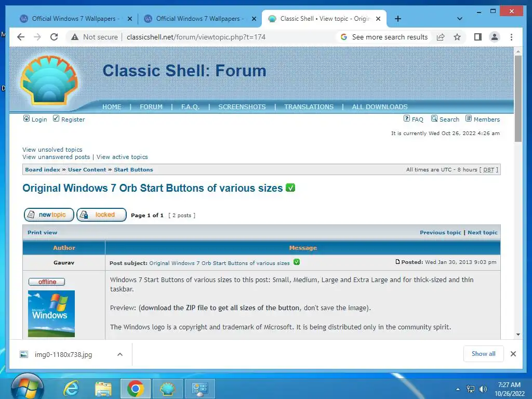Click See more search results chip
Viewport: 532px width, 399px height.
[384, 37]
